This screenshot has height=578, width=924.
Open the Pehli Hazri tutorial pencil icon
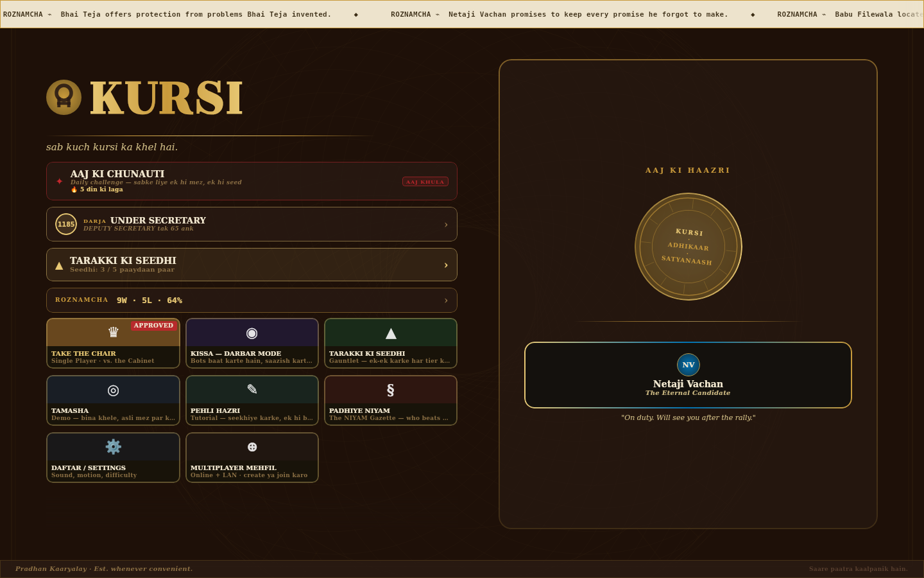(252, 389)
